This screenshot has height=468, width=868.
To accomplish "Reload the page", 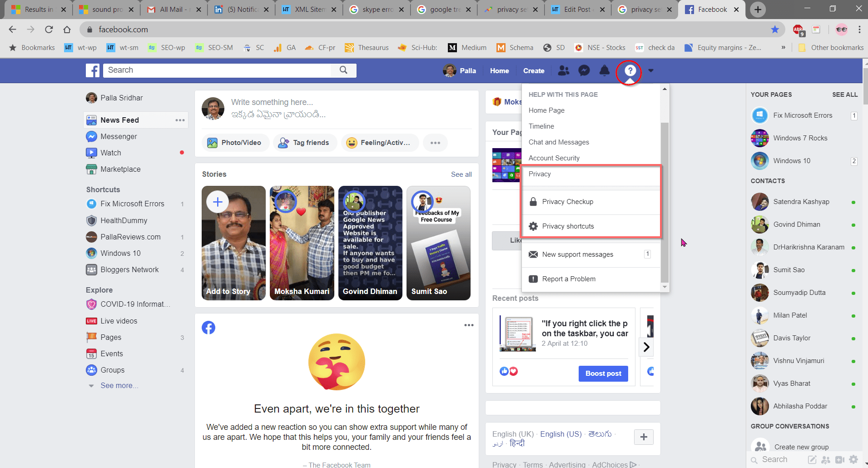I will pos(49,30).
